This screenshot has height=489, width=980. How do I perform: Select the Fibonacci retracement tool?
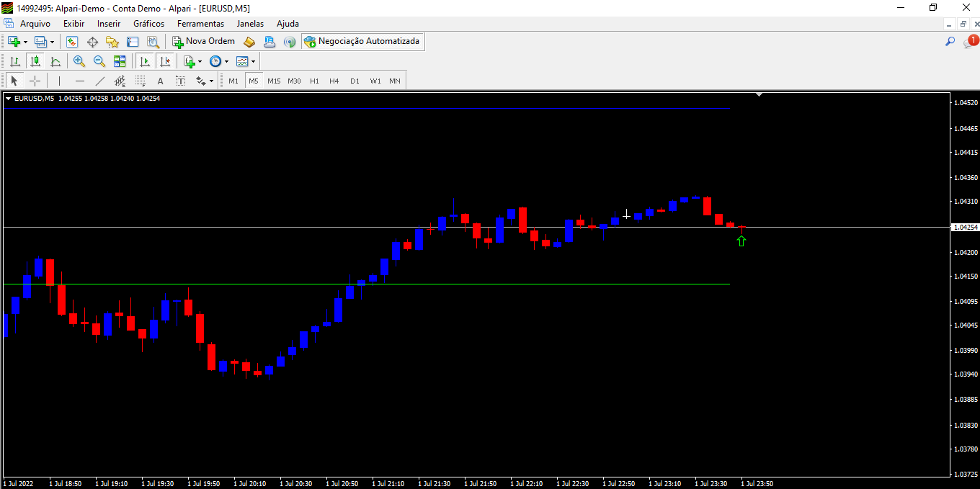[140, 81]
